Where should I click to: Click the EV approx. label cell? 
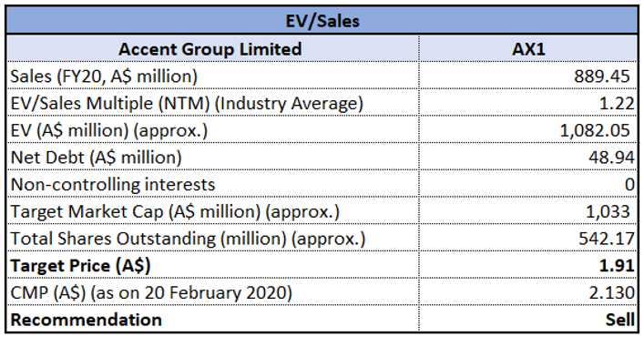point(213,130)
